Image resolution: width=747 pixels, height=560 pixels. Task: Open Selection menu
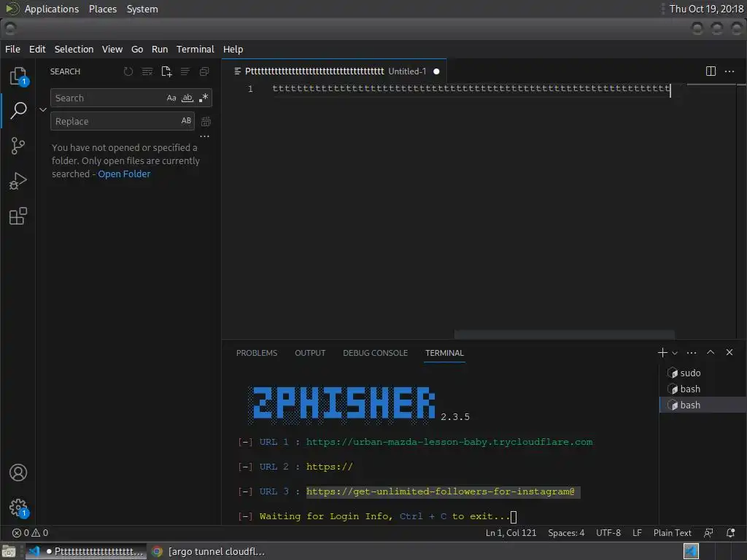click(x=74, y=49)
